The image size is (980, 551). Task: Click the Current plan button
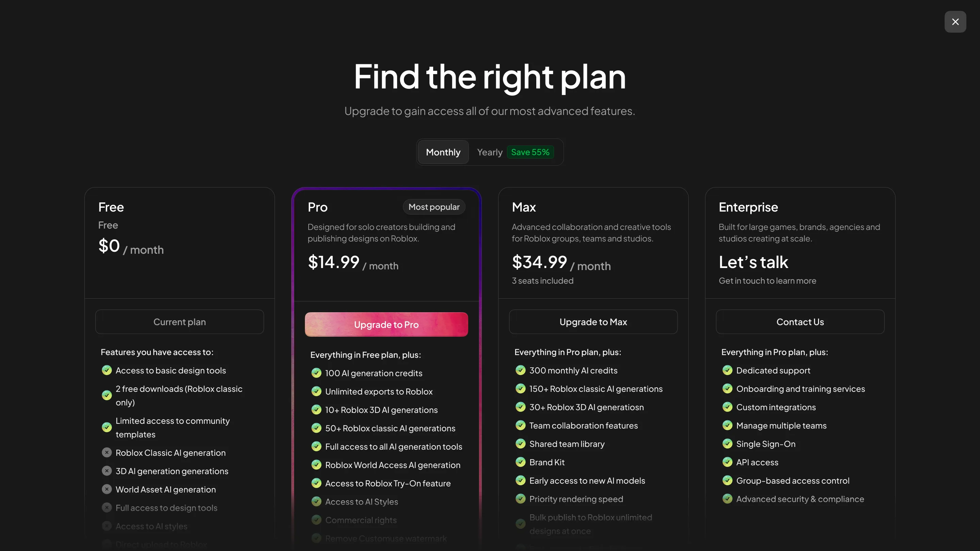point(180,322)
